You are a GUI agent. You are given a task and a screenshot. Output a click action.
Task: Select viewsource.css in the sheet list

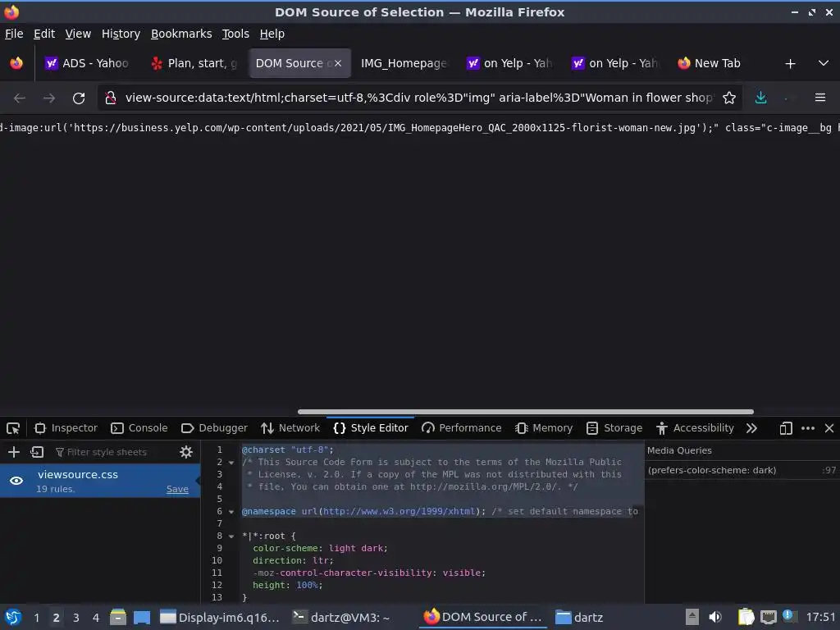click(x=99, y=481)
